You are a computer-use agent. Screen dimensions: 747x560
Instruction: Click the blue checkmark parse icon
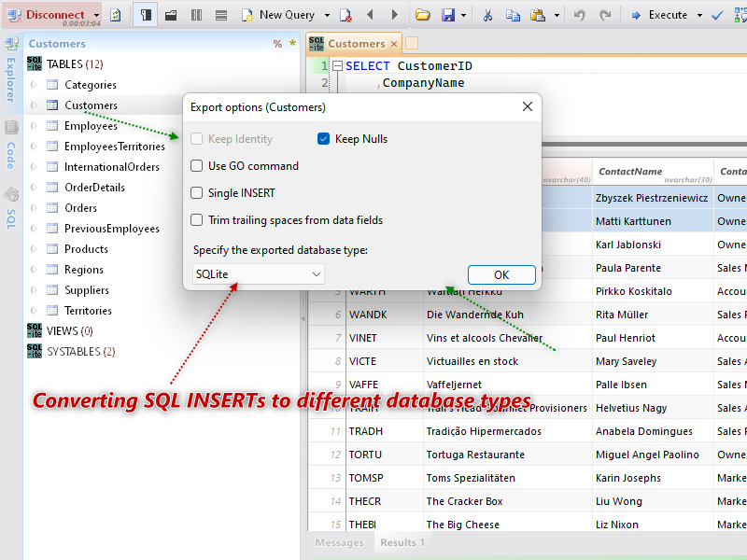(717, 15)
